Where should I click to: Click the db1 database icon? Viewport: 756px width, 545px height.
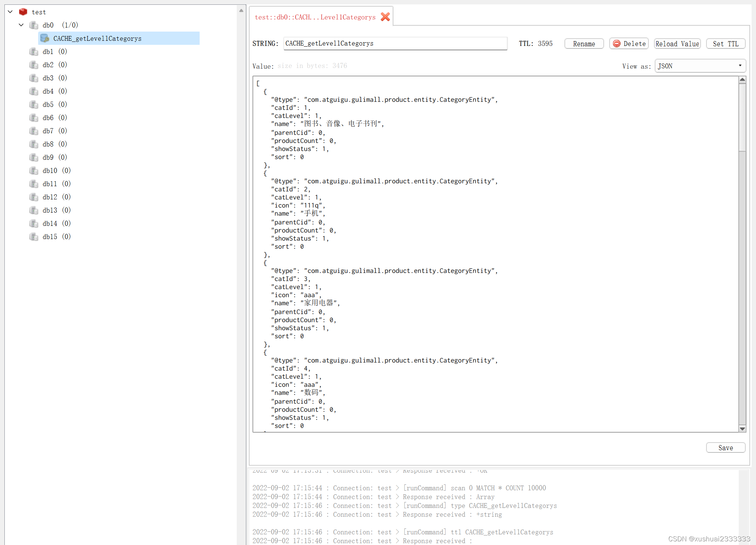tap(33, 51)
